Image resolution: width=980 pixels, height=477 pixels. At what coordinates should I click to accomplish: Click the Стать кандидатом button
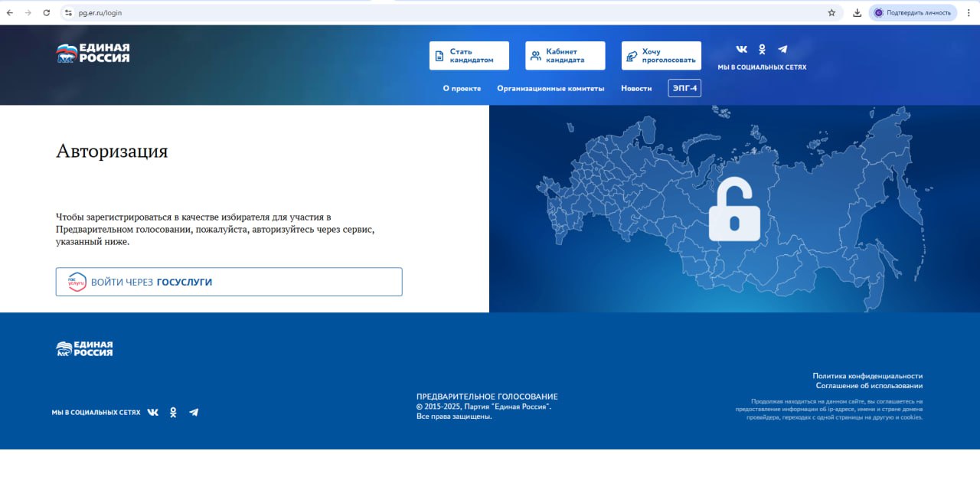[469, 56]
